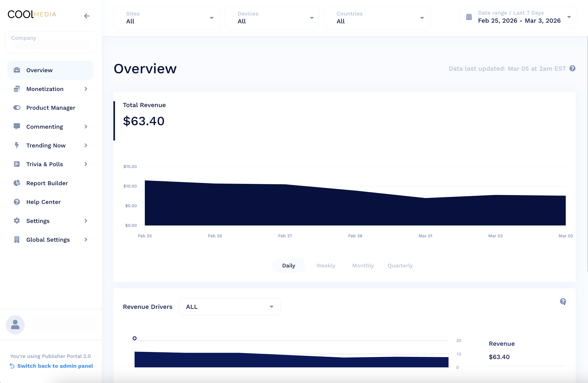Click help icon next to data updated
Screen dimensions: 588x383
(x=573, y=68)
